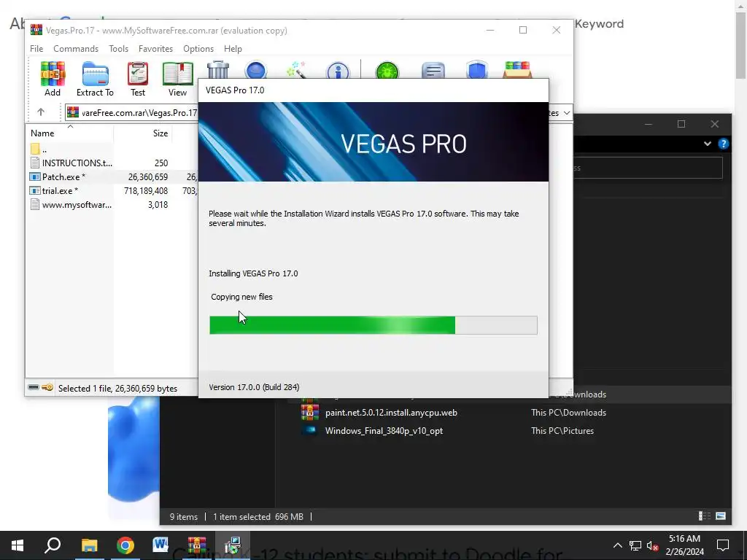The width and height of the screenshot is (747, 560).
Task: Open the Options menu in WinRAR
Action: click(198, 49)
